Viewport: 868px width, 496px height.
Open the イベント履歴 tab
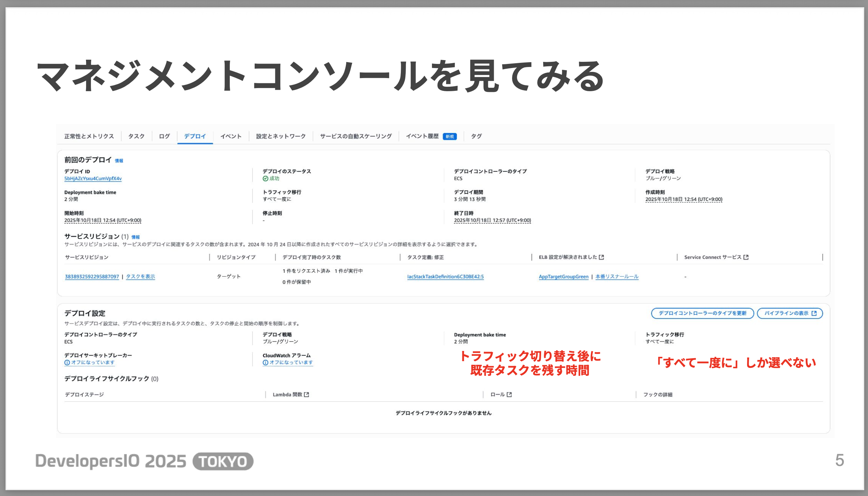tap(422, 136)
